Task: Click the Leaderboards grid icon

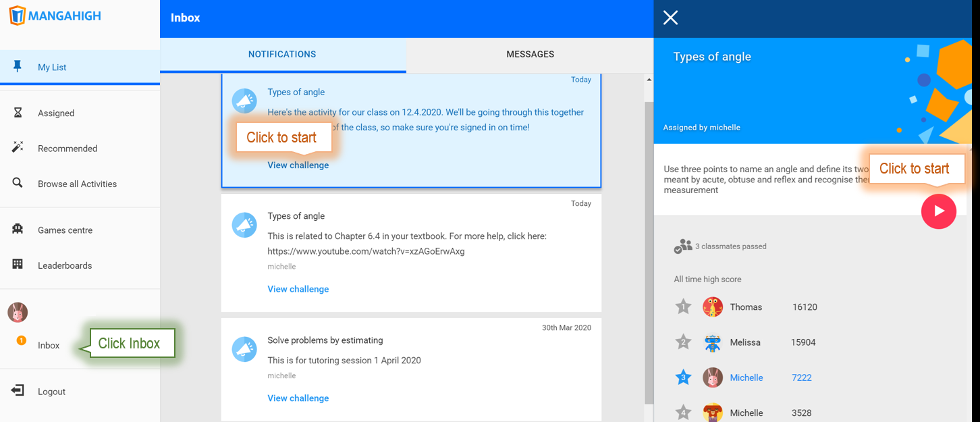Action: click(x=18, y=265)
